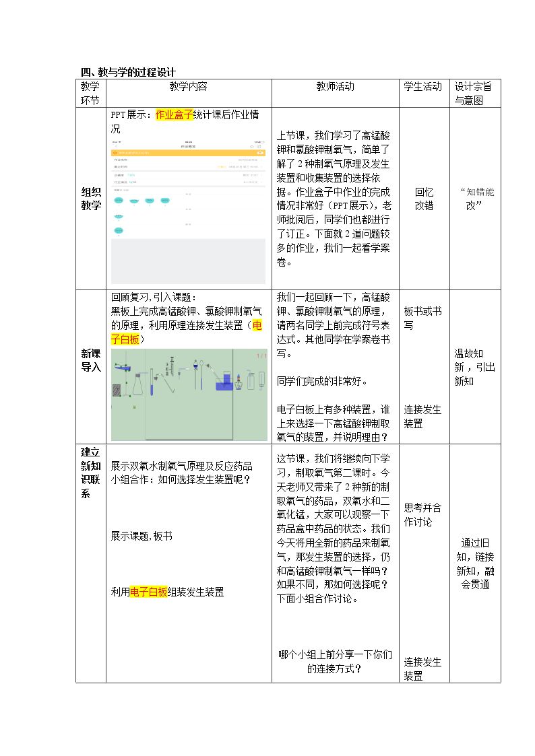Click highlighted 电子白板 in 建立新知 row
The image size is (535, 756).
pos(149,592)
